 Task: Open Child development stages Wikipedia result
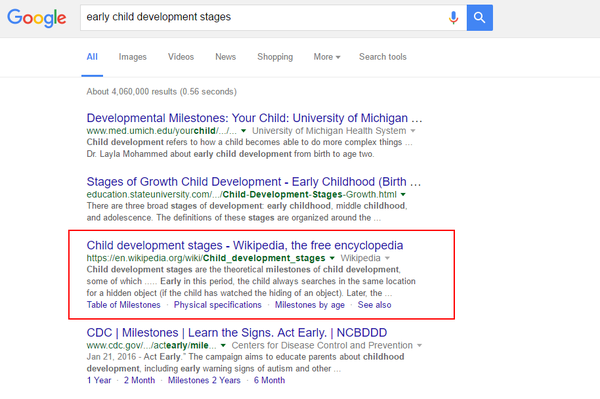point(245,245)
